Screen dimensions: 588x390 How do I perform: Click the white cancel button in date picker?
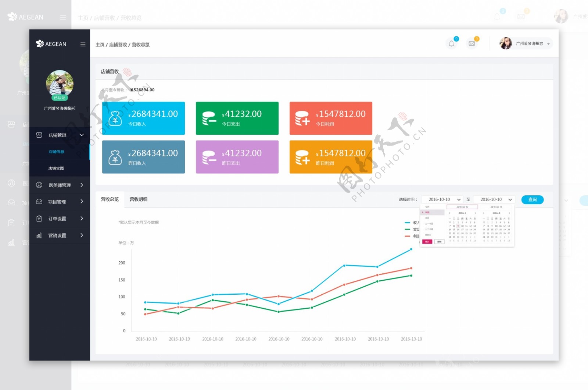[x=440, y=242]
